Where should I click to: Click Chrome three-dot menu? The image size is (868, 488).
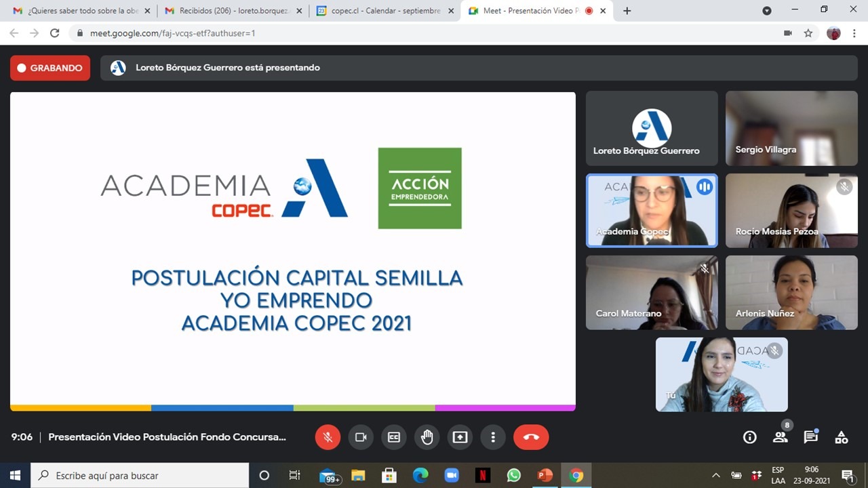pos(854,33)
